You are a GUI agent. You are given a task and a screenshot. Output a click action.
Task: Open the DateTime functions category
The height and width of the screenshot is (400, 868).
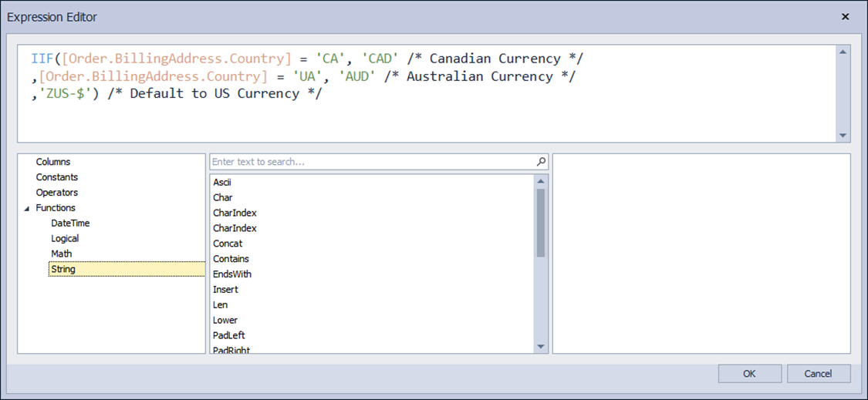tap(70, 224)
